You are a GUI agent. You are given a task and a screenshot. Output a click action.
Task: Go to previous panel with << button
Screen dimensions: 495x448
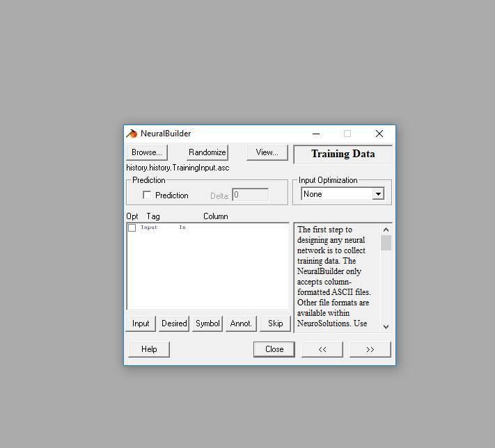point(322,349)
